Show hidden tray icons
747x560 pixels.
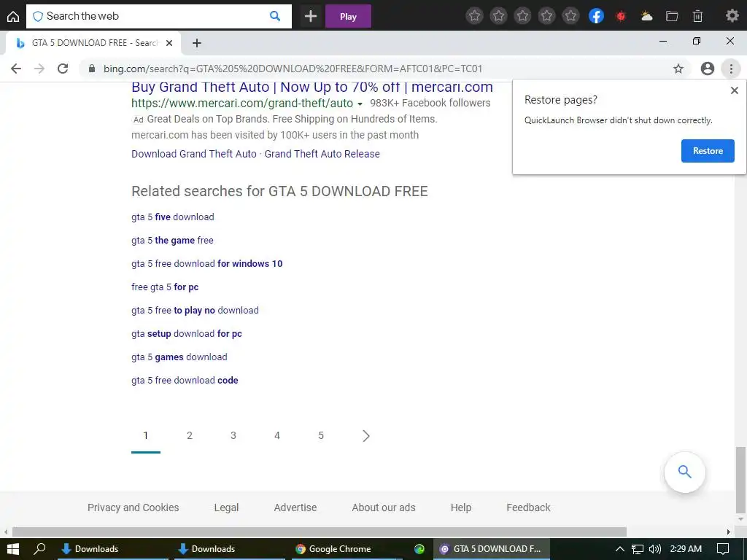620,549
